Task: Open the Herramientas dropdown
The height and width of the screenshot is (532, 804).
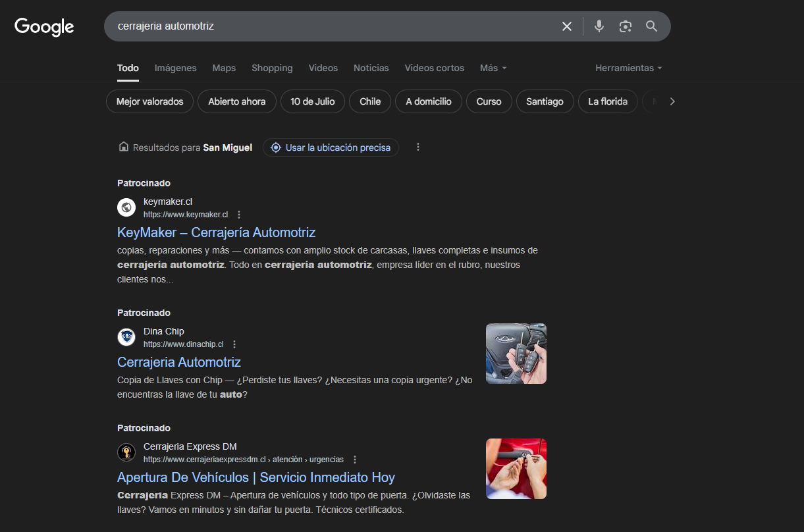Action: click(629, 68)
